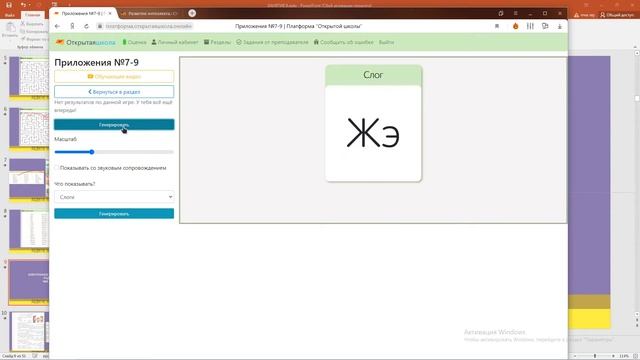Select PowerPoint slide 9 purple thumbnail
Viewport: 640px width, 360px height.
pos(29,282)
